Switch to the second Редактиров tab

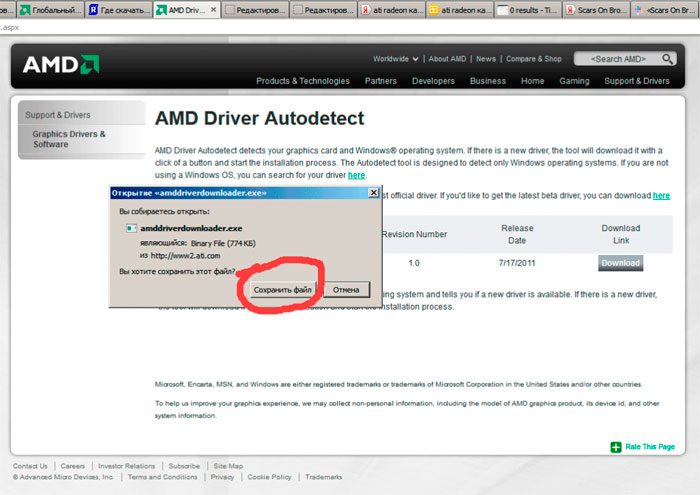pos(323,10)
